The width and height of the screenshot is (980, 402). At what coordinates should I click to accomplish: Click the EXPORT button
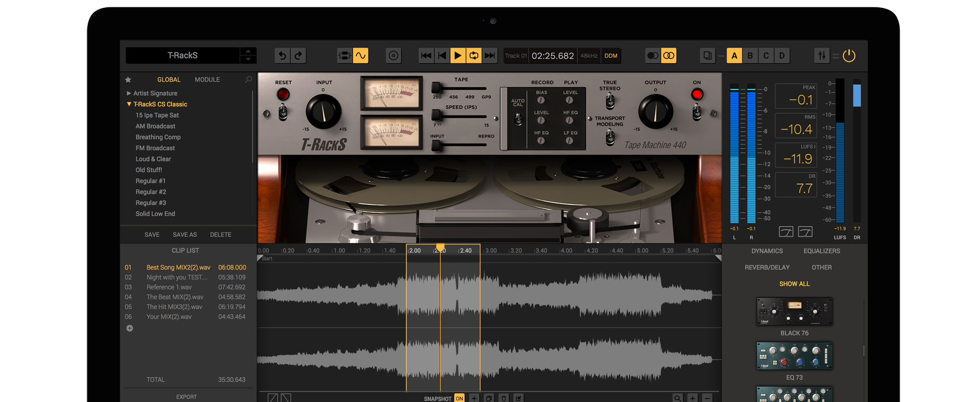coord(186,397)
